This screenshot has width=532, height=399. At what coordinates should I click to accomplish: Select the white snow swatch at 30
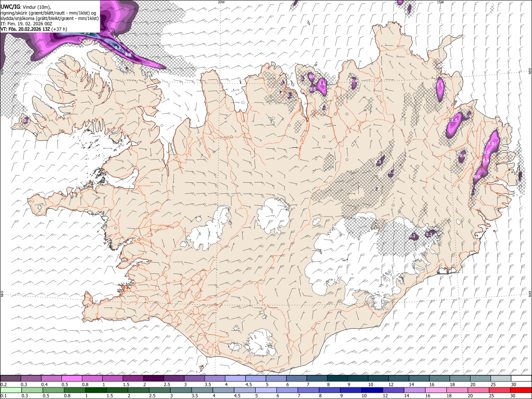[x=522, y=378]
